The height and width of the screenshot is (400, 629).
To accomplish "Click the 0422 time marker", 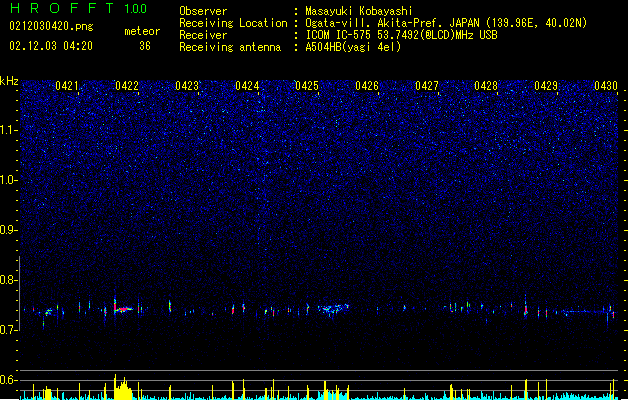I will pos(127,86).
